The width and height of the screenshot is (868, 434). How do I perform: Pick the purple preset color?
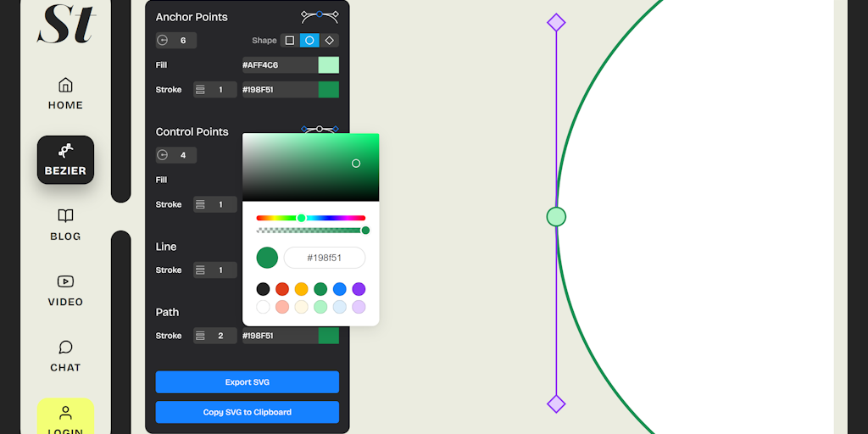click(359, 289)
